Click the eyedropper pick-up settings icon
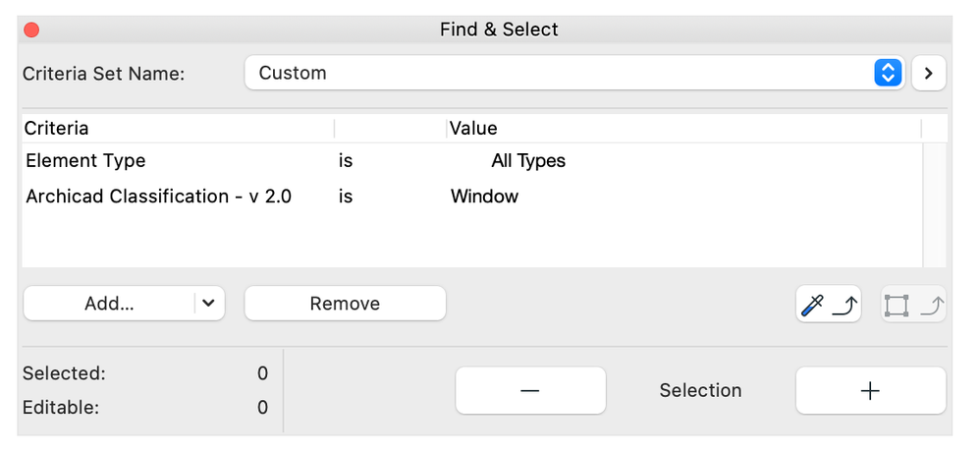The width and height of the screenshot is (980, 453). click(x=828, y=305)
